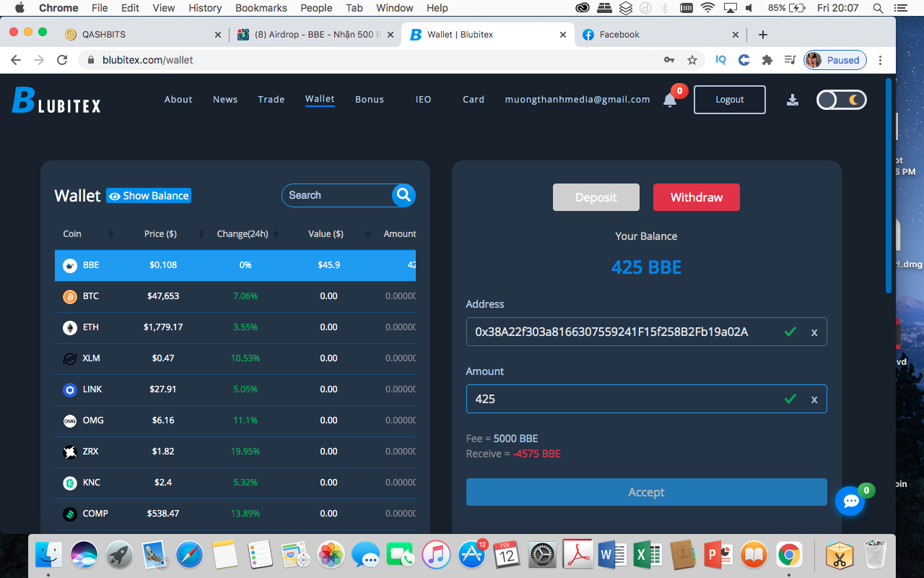924x578 pixels.
Task: Switch to the Airdrop BBE tab
Action: click(315, 35)
